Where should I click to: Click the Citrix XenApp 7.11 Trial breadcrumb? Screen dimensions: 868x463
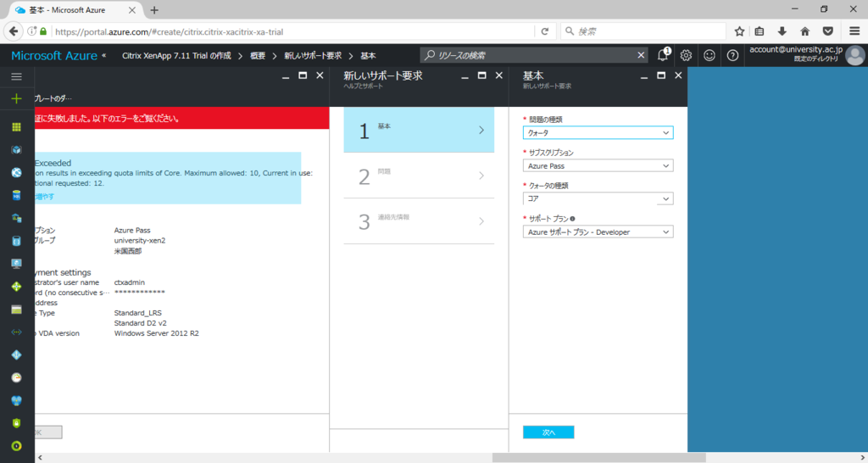[x=176, y=55]
